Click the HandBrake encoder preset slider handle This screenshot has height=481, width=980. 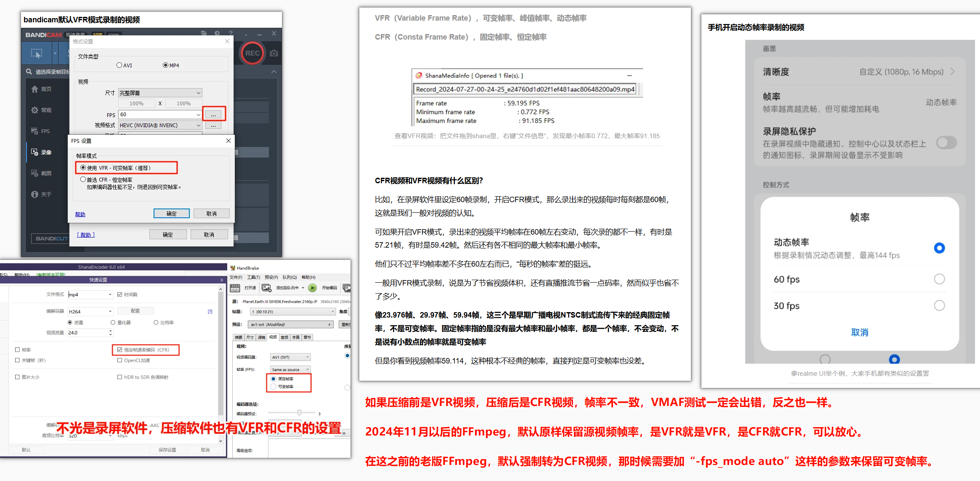299,413
